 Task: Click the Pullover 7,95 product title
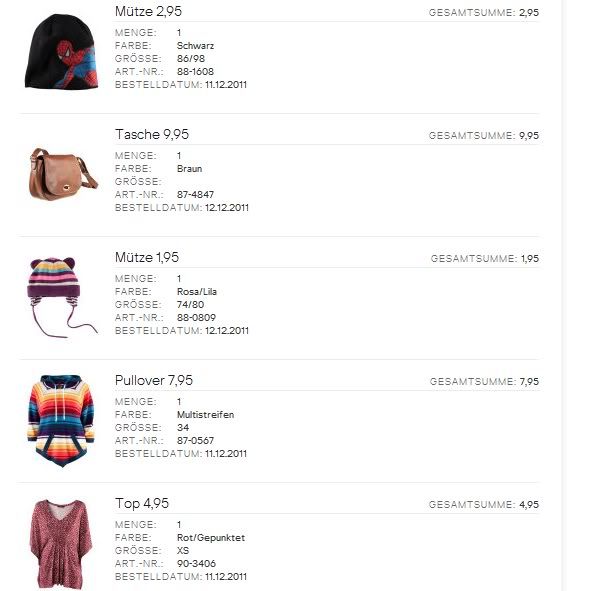pos(154,380)
